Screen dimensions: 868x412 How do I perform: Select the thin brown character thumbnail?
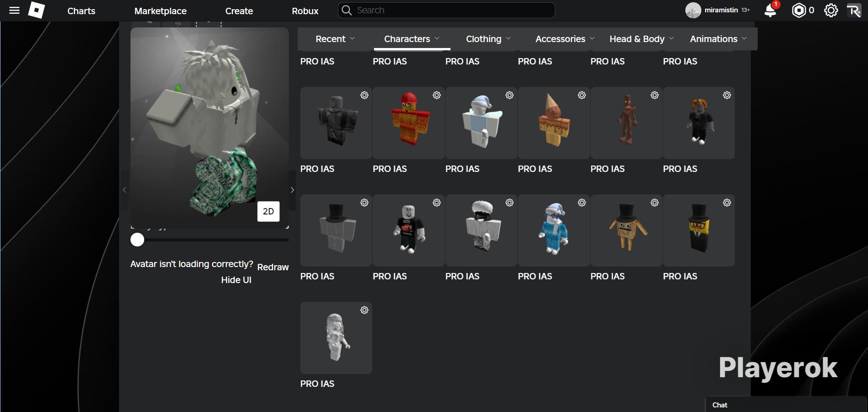pyautogui.click(x=626, y=123)
